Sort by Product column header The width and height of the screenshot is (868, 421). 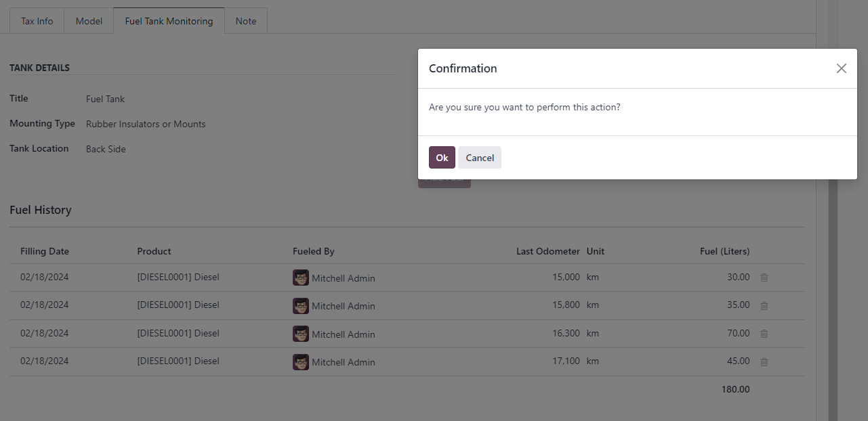(x=154, y=251)
